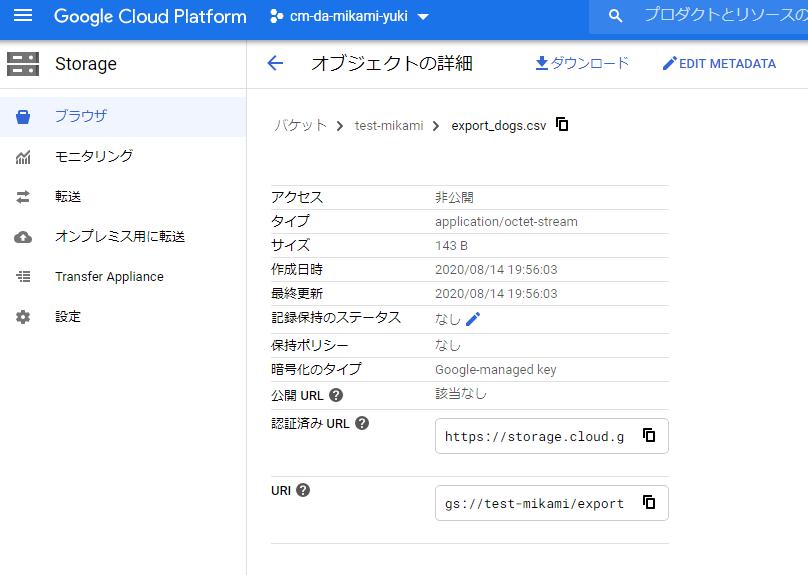This screenshot has width=808, height=575.
Task: Click the 非公開 access value
Action: 454,197
